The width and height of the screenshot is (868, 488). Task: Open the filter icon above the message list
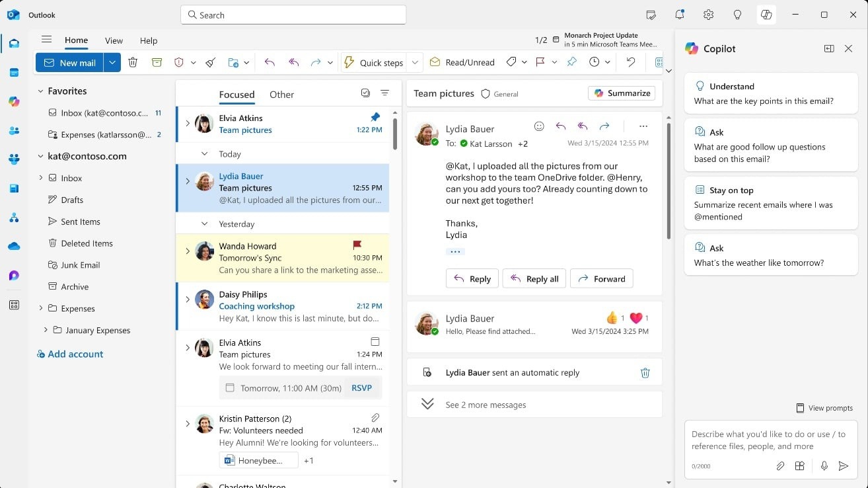385,93
